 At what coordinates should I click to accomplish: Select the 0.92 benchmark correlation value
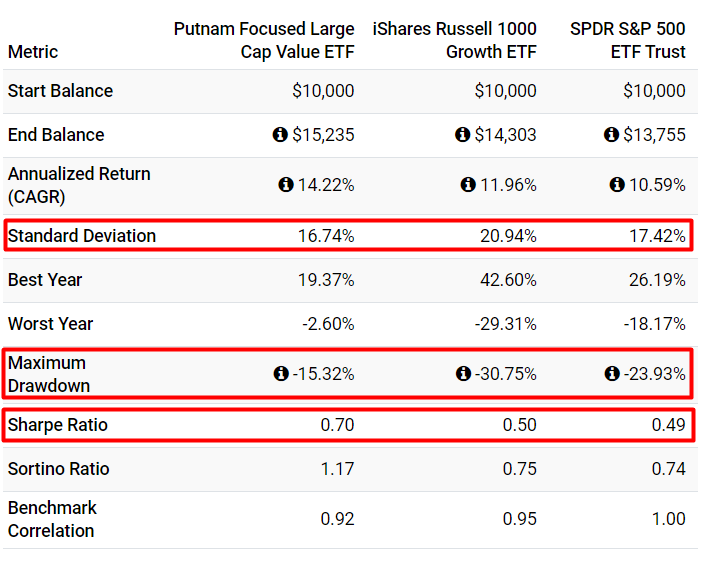click(337, 519)
